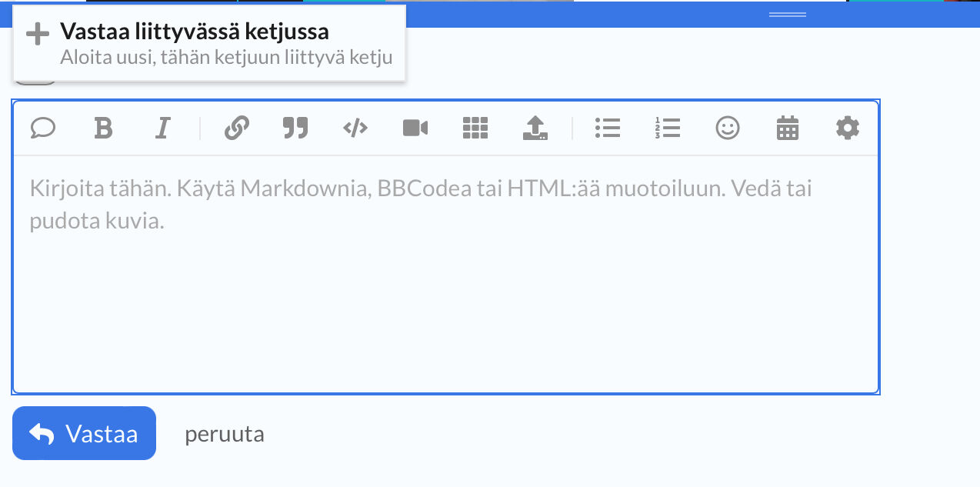Screen dimensions: 980x487
Task: Toggle italic formatting
Action: [x=162, y=128]
